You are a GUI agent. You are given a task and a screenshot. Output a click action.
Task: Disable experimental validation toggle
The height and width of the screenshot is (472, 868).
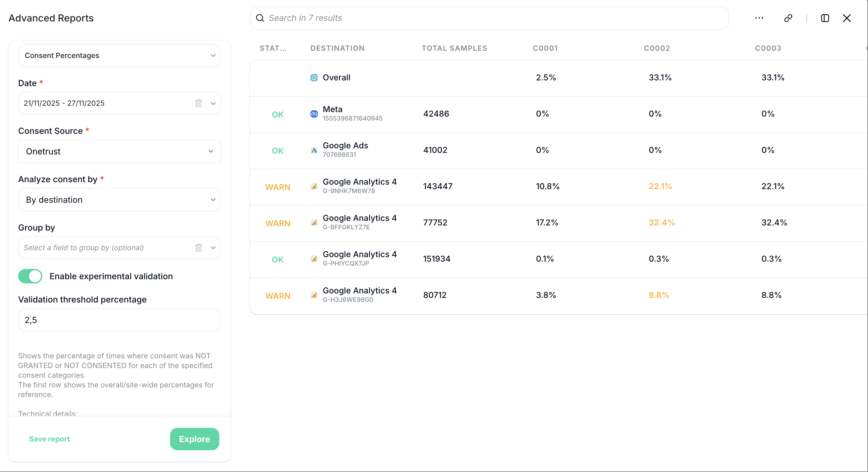click(x=30, y=276)
